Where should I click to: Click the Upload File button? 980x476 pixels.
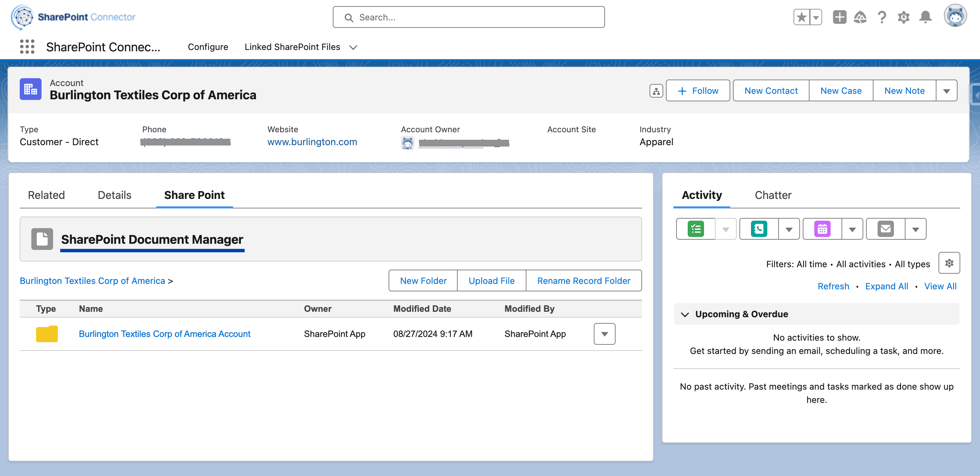pyautogui.click(x=491, y=281)
